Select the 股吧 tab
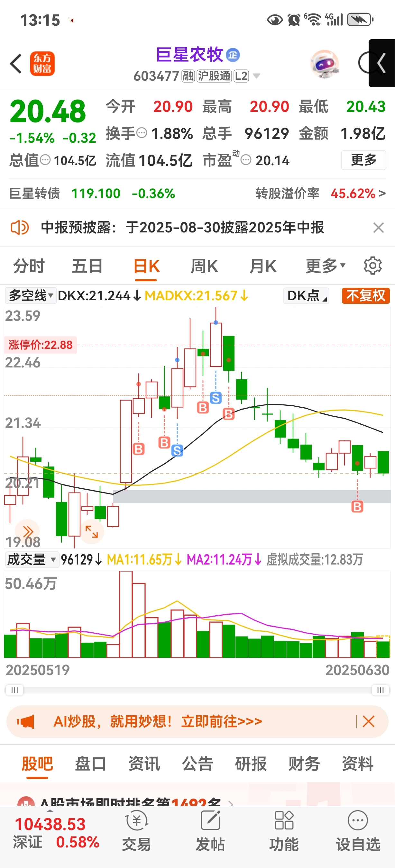Screen dimensions: 395x868 click(x=37, y=763)
